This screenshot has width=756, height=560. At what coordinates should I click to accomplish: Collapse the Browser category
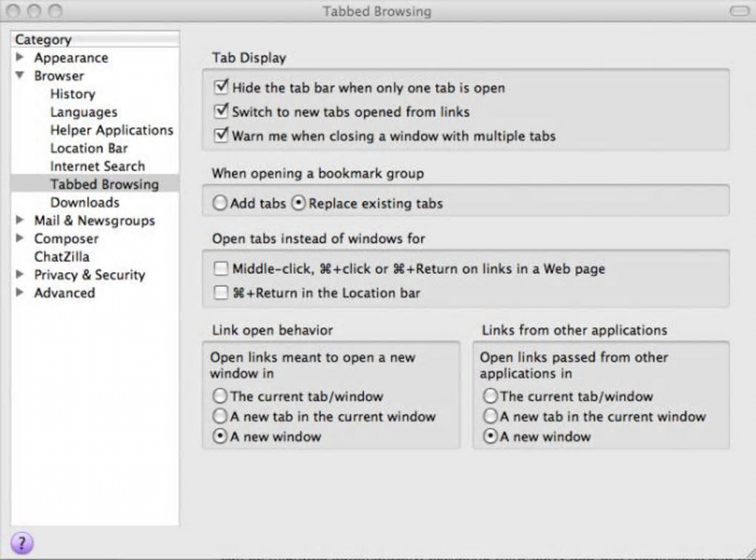coord(20,76)
